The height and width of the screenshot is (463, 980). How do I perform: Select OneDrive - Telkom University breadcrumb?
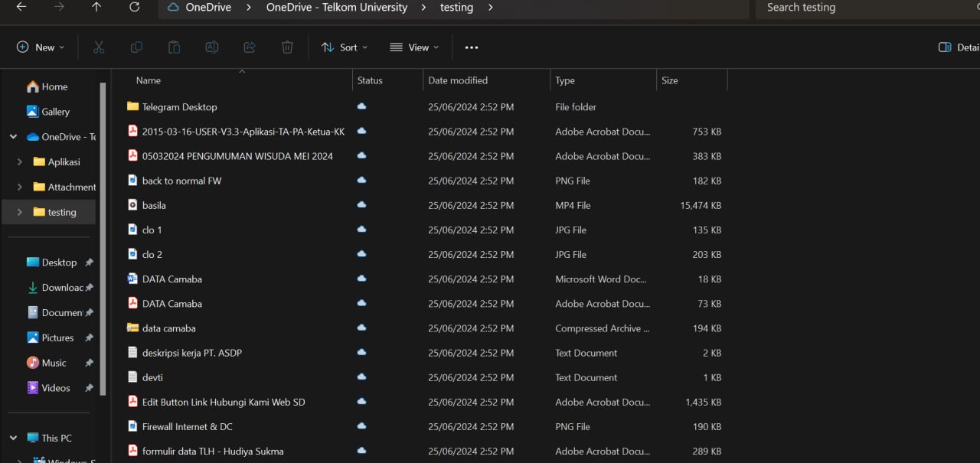click(x=336, y=8)
